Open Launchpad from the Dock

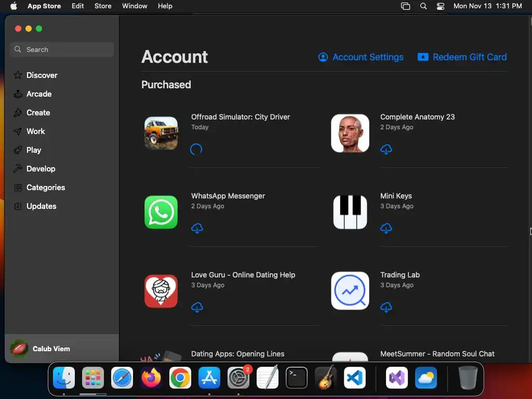93,378
